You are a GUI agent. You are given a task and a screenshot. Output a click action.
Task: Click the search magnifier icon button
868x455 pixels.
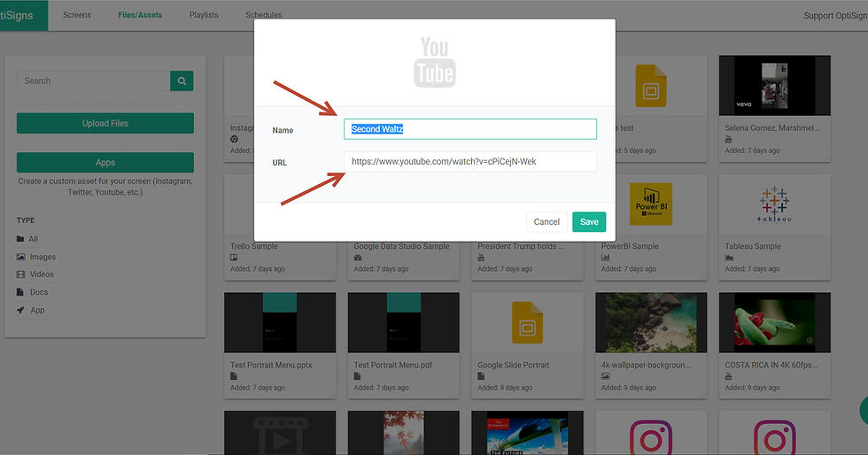[x=182, y=81]
